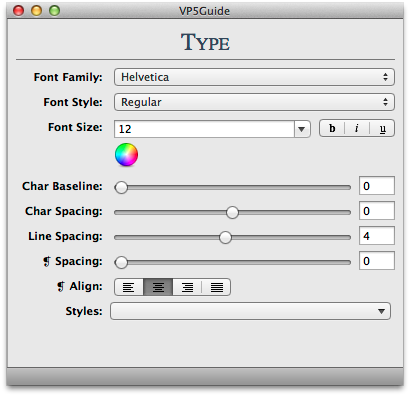Click the VP5Guide window title
Image resolution: width=410 pixels, height=396 pixels.
click(204, 11)
